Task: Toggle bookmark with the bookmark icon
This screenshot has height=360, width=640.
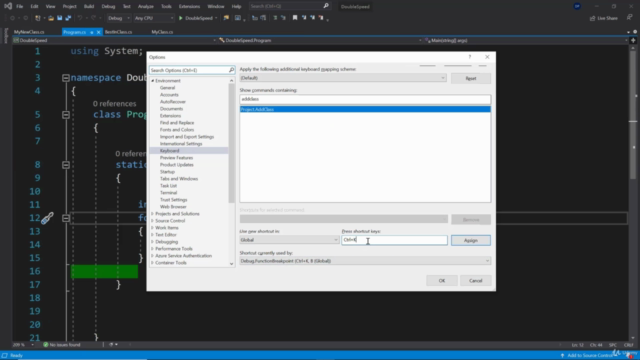Action: 295,18
